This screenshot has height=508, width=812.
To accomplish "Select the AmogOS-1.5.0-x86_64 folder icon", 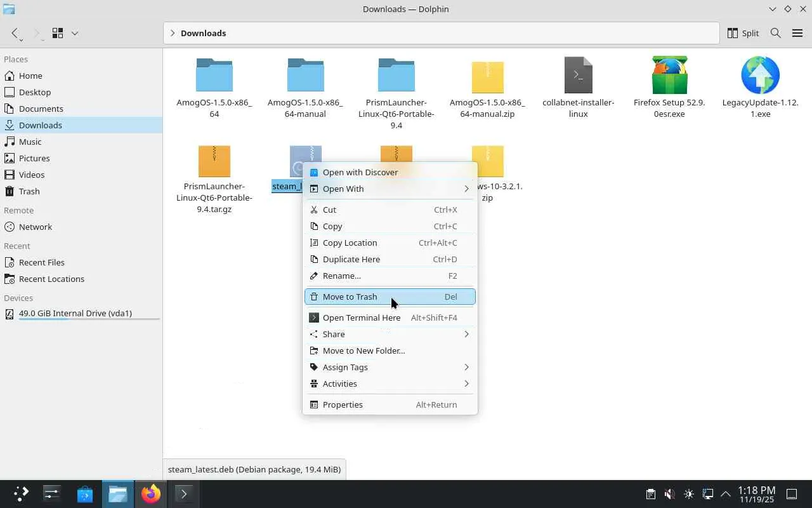I will coord(214,76).
